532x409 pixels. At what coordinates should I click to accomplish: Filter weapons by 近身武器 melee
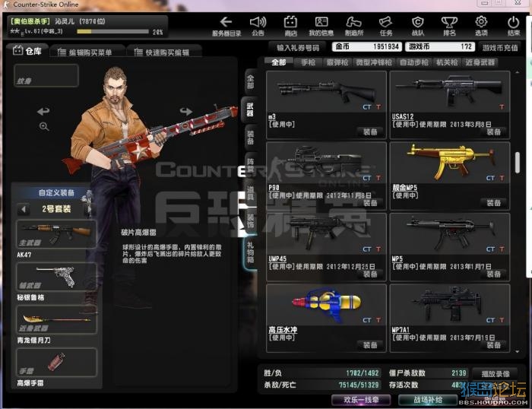point(480,62)
